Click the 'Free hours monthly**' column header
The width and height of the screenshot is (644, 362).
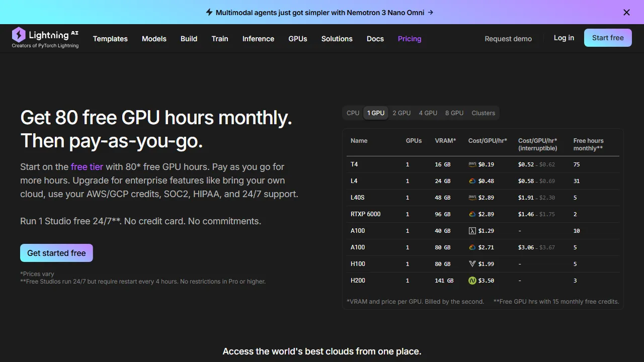tap(588, 144)
